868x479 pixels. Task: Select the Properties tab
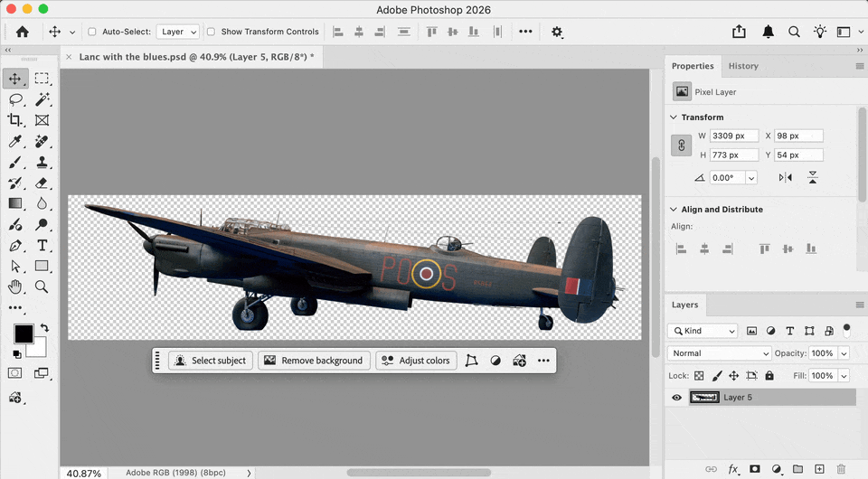tap(693, 66)
